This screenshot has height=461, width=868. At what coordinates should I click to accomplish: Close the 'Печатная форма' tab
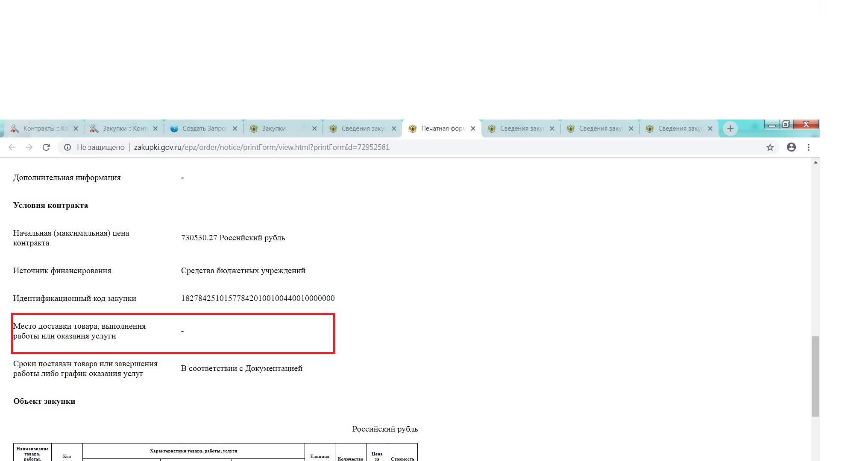[473, 128]
